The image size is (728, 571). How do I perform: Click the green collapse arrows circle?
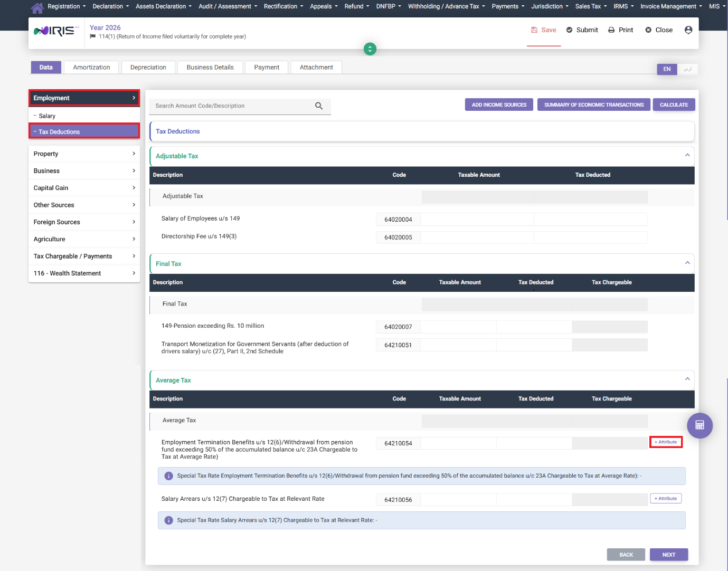[370, 49]
